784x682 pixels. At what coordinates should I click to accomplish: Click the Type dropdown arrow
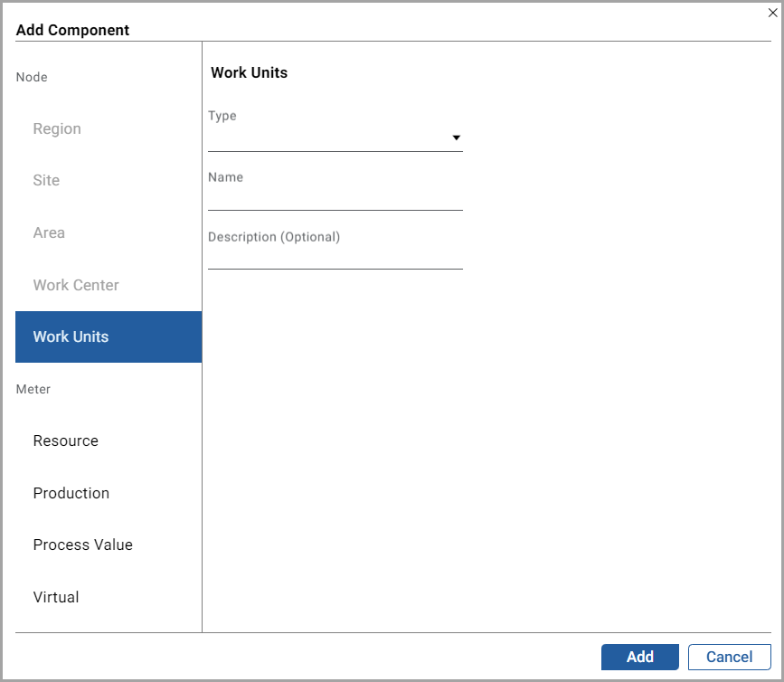[x=457, y=138]
